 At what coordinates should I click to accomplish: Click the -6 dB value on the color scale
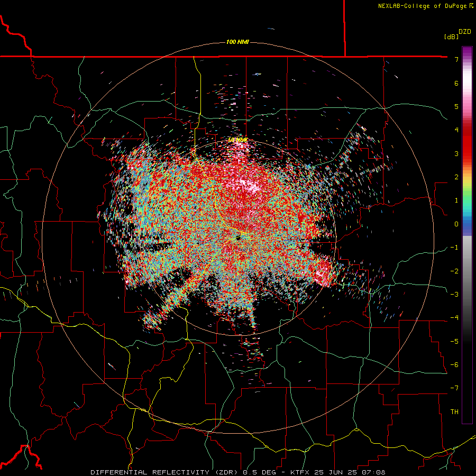(x=454, y=365)
